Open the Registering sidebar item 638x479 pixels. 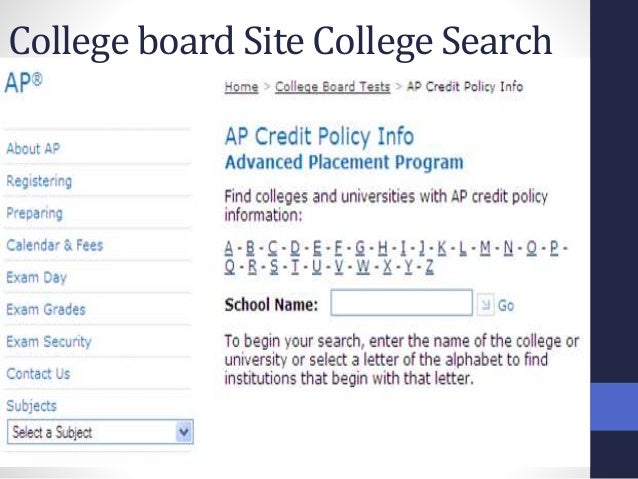pos(39,181)
